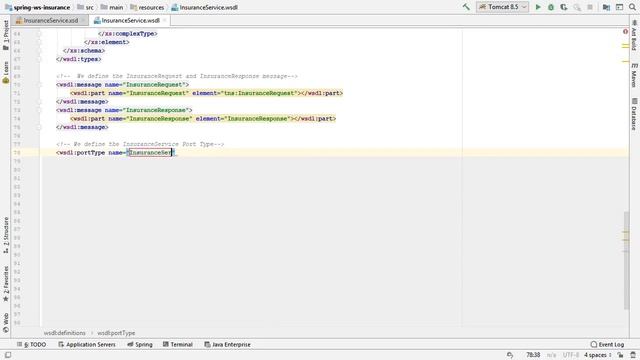Open the Web tool window

coord(6,322)
